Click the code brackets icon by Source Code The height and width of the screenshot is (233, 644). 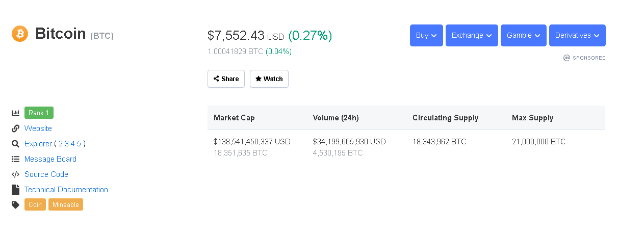pos(15,174)
